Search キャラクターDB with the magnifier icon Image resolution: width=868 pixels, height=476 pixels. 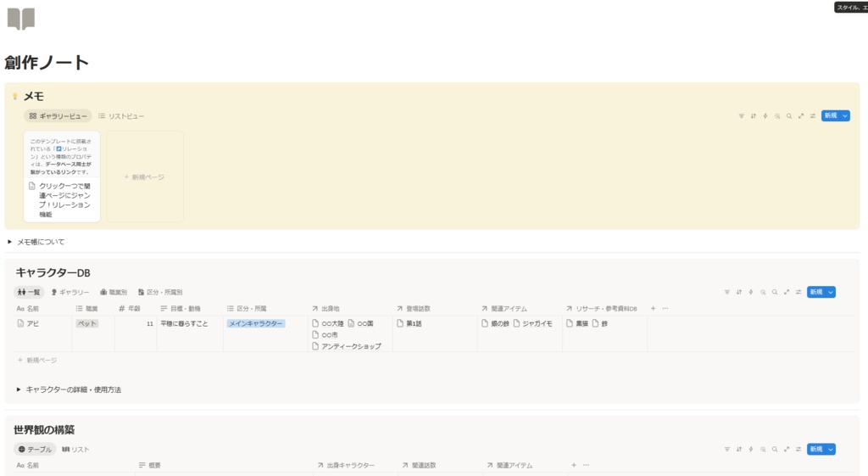tap(775, 292)
